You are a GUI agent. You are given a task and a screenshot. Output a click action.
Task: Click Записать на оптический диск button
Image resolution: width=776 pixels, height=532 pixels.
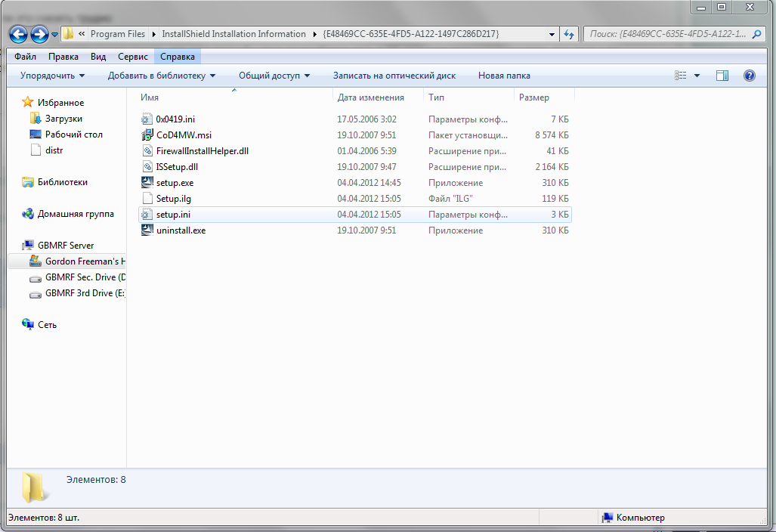coord(394,76)
